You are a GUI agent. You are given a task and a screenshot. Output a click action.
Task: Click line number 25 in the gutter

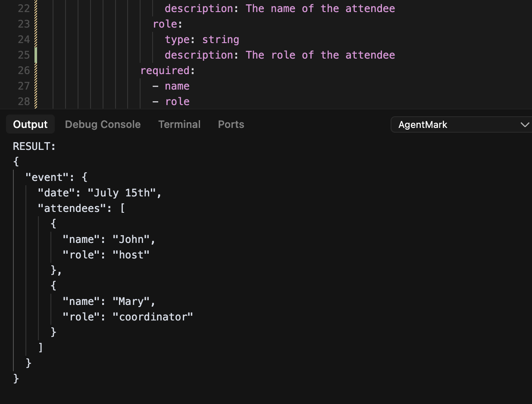click(24, 55)
